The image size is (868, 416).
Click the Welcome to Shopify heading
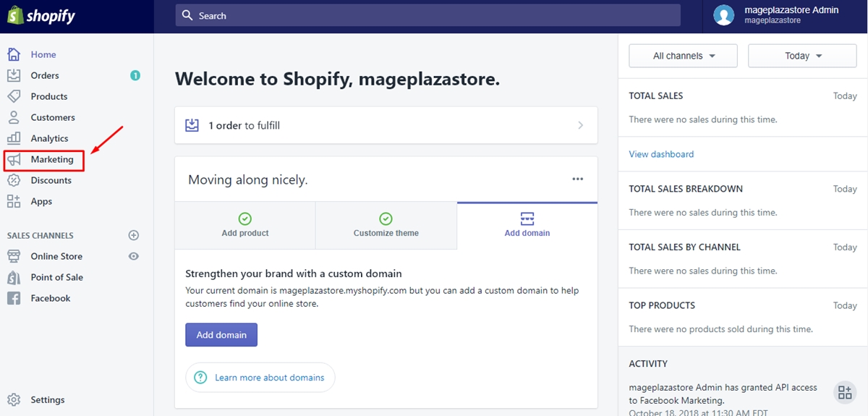pos(337,79)
